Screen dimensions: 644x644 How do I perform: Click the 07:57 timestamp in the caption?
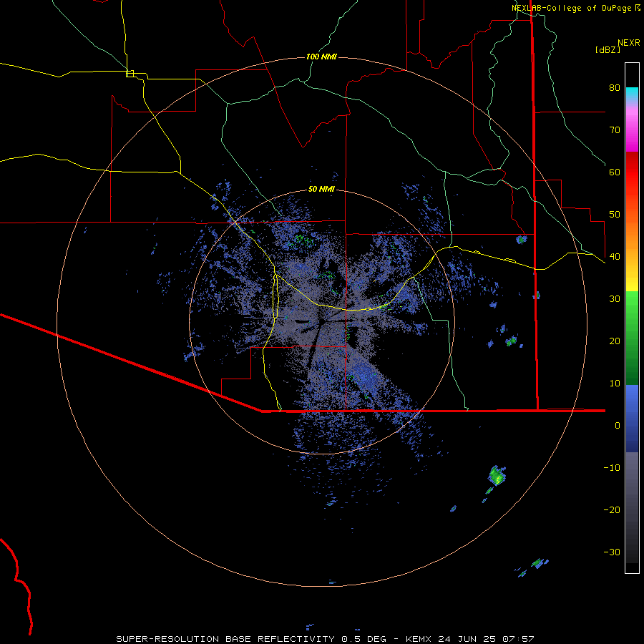[519, 639]
